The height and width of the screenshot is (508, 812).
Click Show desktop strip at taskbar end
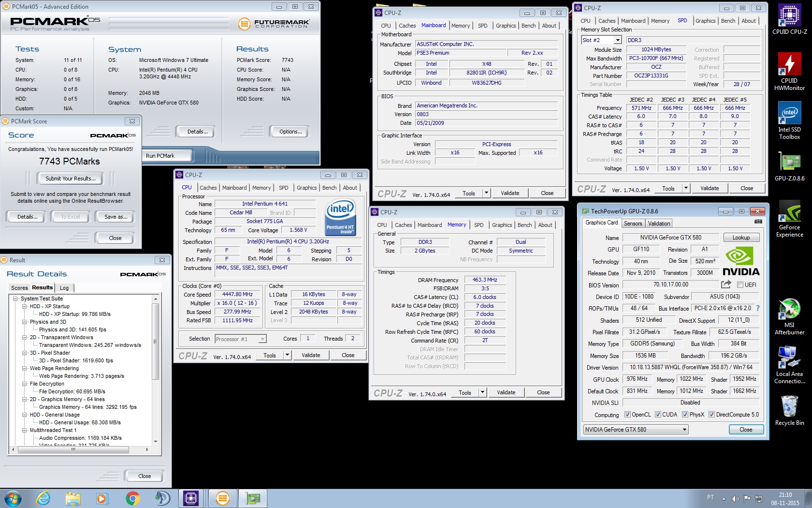click(809, 498)
